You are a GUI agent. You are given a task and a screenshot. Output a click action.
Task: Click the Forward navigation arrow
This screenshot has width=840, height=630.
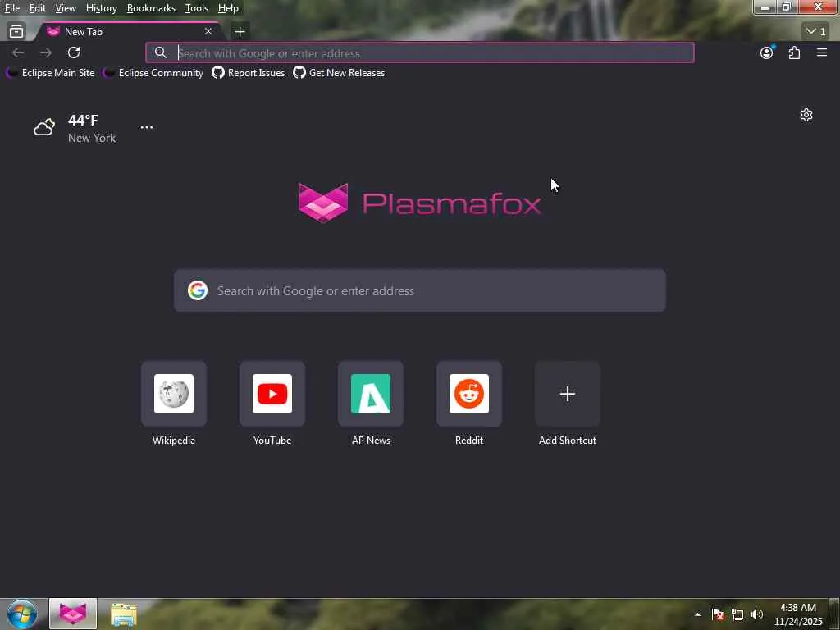point(46,52)
